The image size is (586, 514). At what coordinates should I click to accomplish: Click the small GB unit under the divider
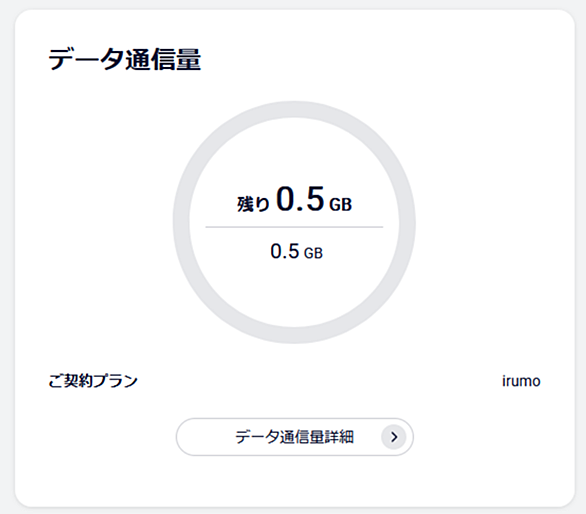pyautogui.click(x=313, y=253)
